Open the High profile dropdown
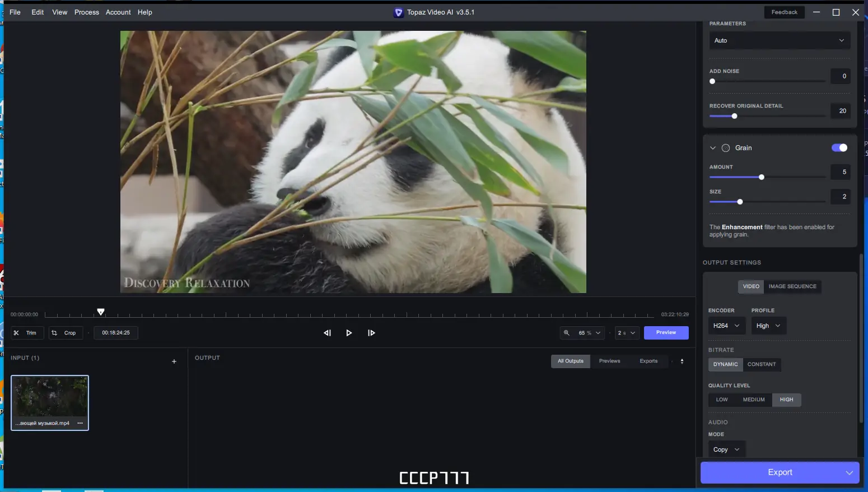The height and width of the screenshot is (492, 868). (x=769, y=326)
